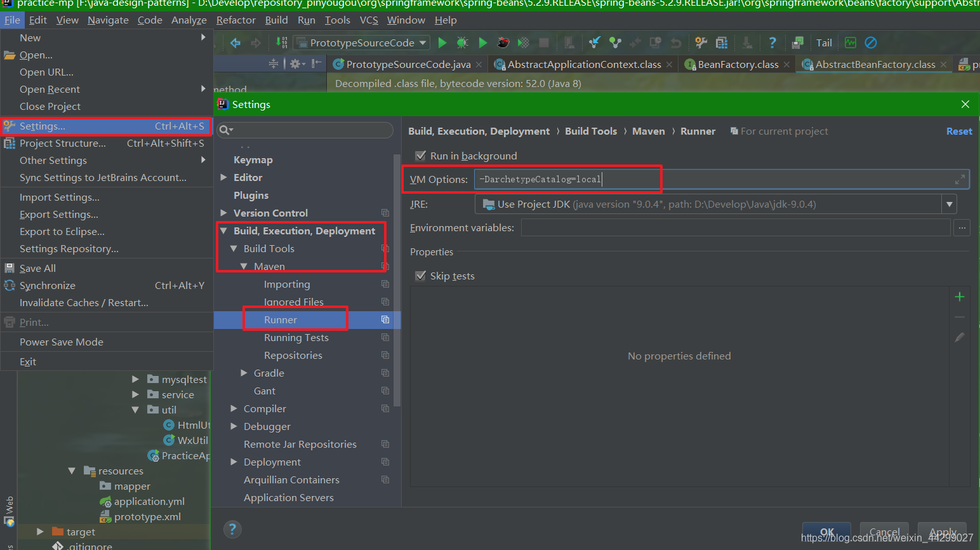Start the Debug session icon
This screenshot has width=980, height=550.
[x=463, y=43]
